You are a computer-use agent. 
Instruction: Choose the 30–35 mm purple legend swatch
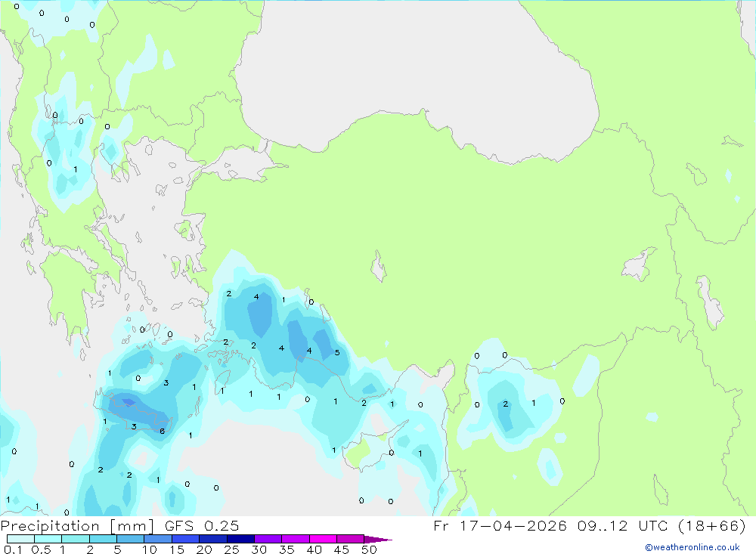pyautogui.click(x=268, y=539)
